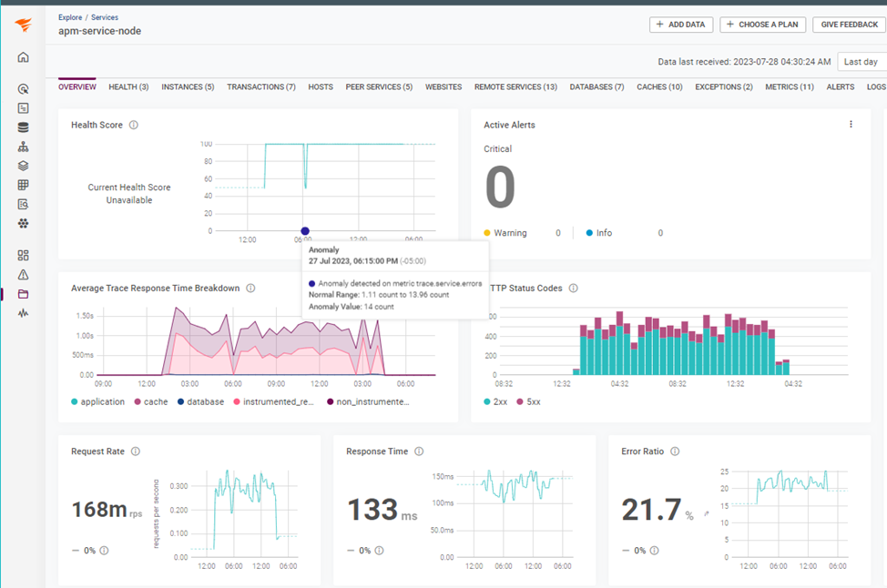The image size is (887, 588).
Task: Toggle the cache legend series
Action: tap(151, 402)
